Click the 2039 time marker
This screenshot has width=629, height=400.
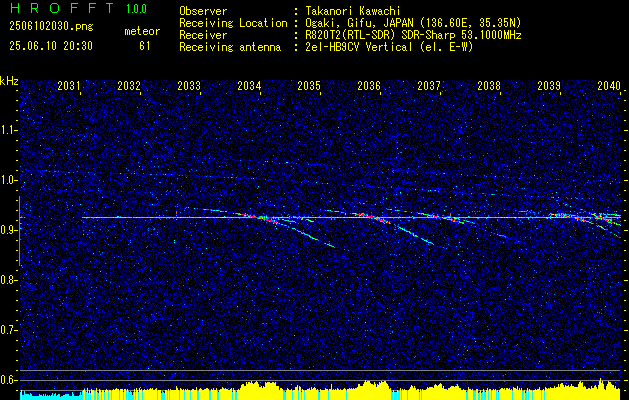(549, 85)
